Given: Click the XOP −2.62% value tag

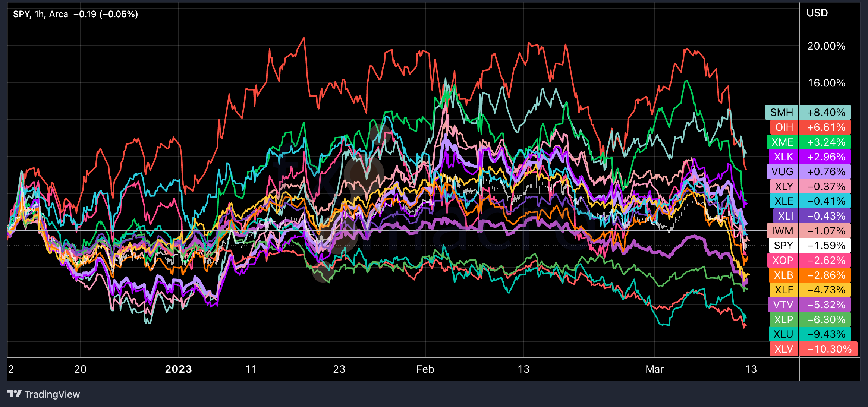Looking at the screenshot, I should (825, 260).
